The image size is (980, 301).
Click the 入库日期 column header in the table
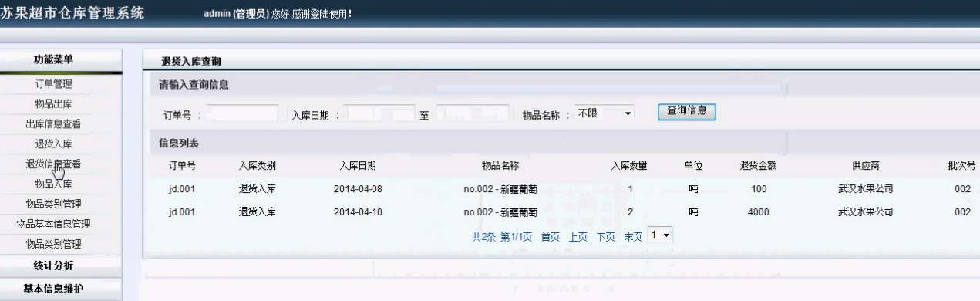(x=358, y=166)
